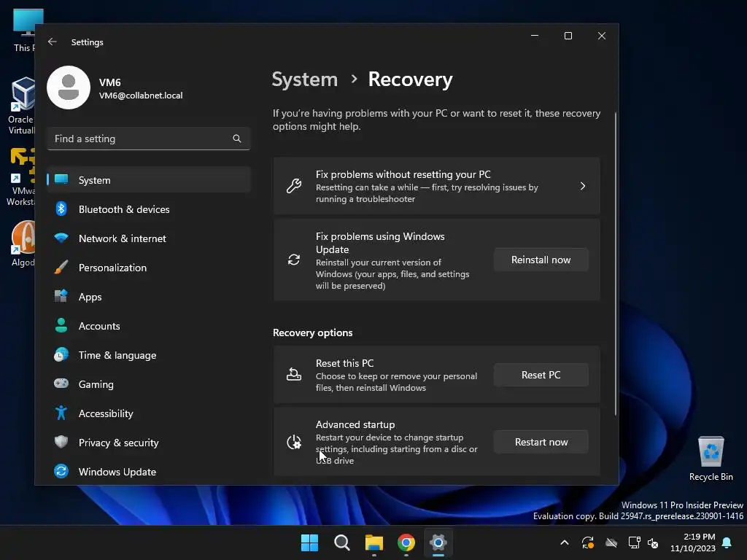This screenshot has height=560, width=747.
Task: Click Reinstall now button
Action: pos(541,260)
